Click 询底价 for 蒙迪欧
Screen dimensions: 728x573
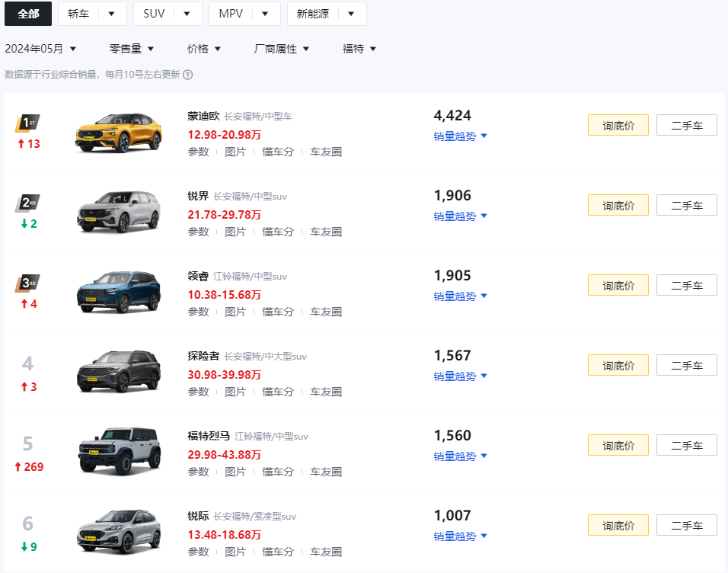(x=618, y=125)
